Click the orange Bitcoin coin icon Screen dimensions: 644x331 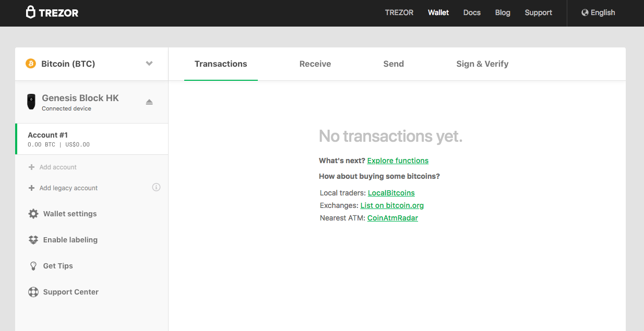[x=30, y=64]
